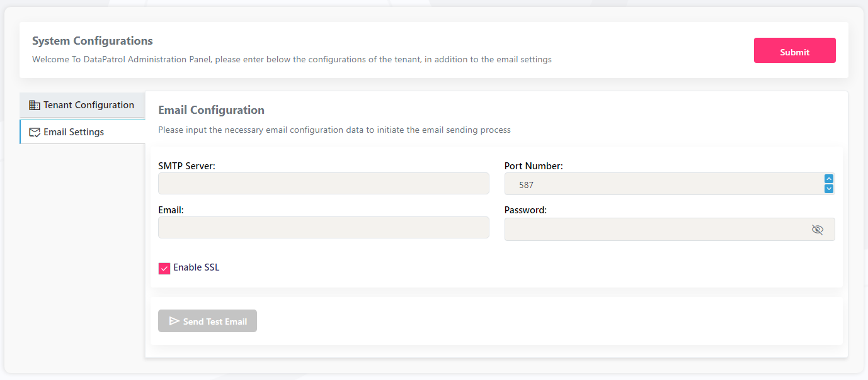Screen dimensions: 868x380
Task: Click the SMTP Server field label
Action: (186, 166)
